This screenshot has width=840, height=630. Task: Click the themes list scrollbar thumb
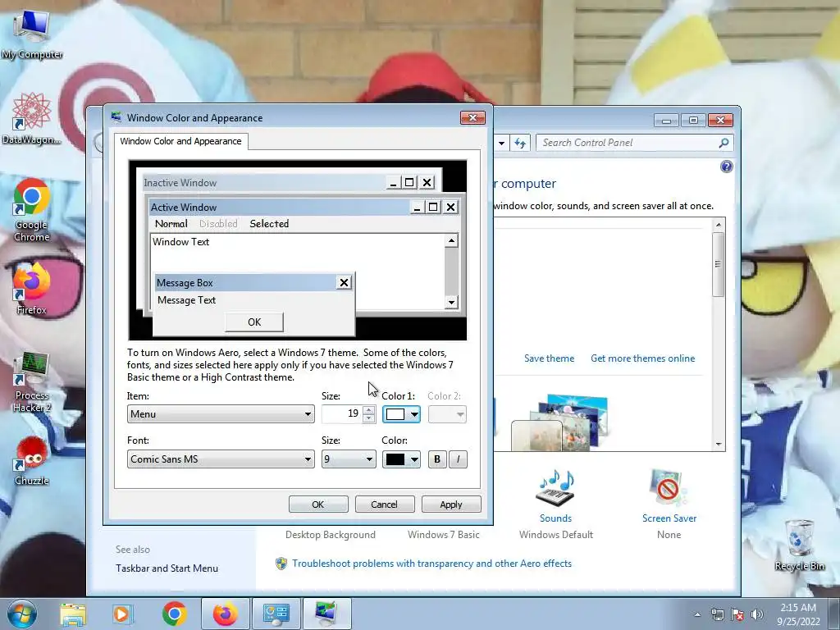[x=719, y=264]
